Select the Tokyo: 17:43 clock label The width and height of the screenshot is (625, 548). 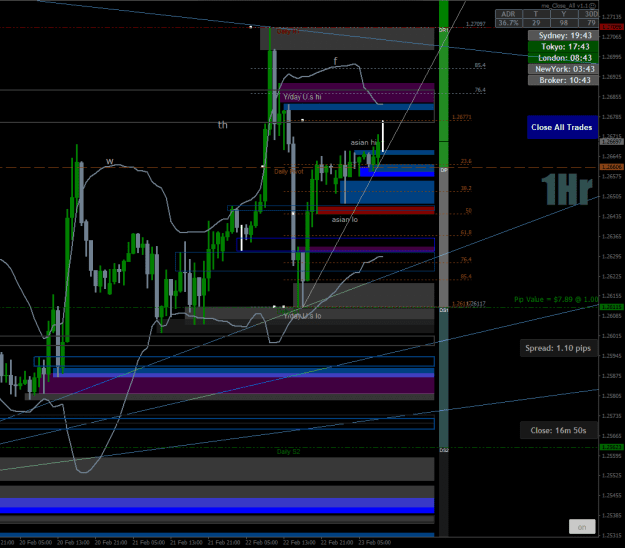tap(563, 47)
